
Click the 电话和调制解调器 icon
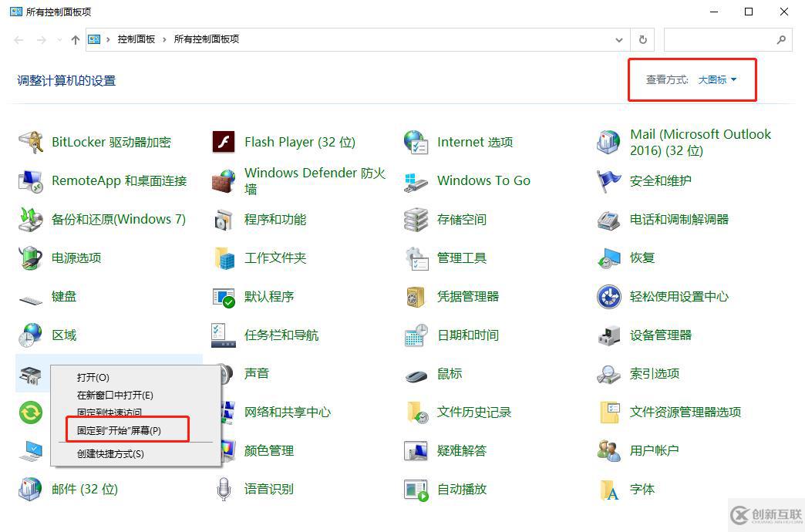point(609,220)
